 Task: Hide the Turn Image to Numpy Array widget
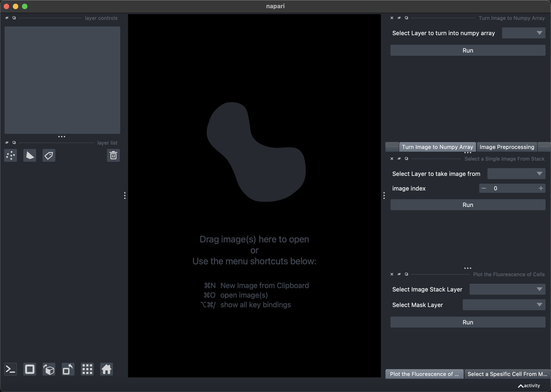[399, 18]
